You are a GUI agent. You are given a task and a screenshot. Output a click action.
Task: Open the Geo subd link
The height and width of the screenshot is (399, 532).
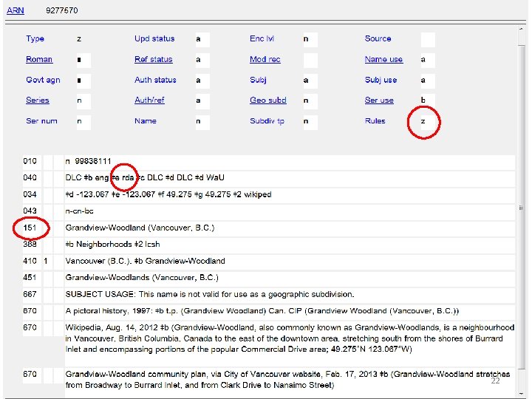(268, 100)
